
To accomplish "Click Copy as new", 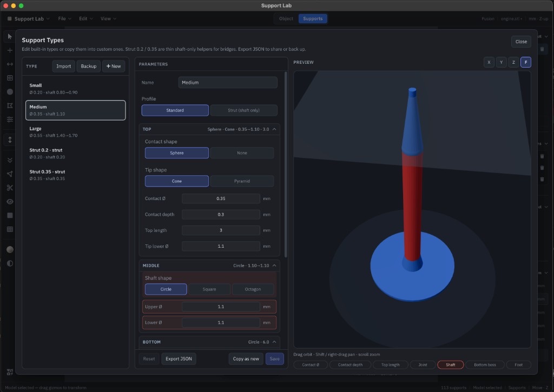I will (x=246, y=359).
